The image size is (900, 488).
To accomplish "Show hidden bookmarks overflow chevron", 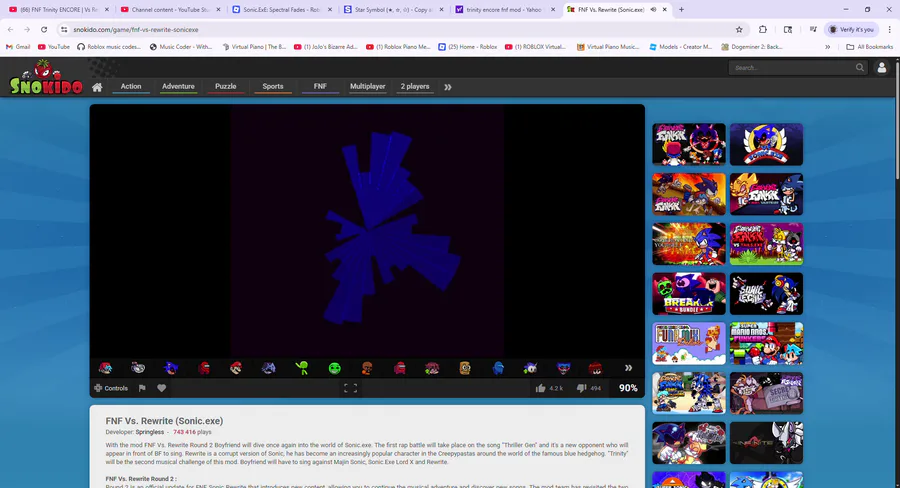I will coord(827,47).
